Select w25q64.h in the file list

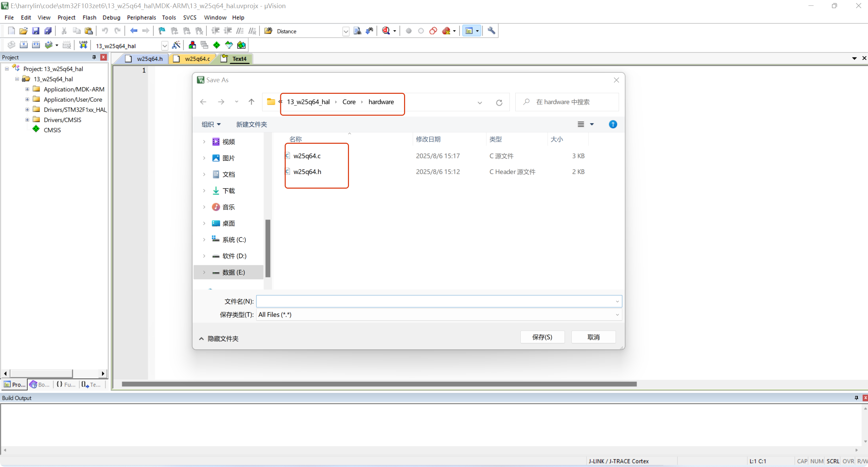click(x=307, y=172)
